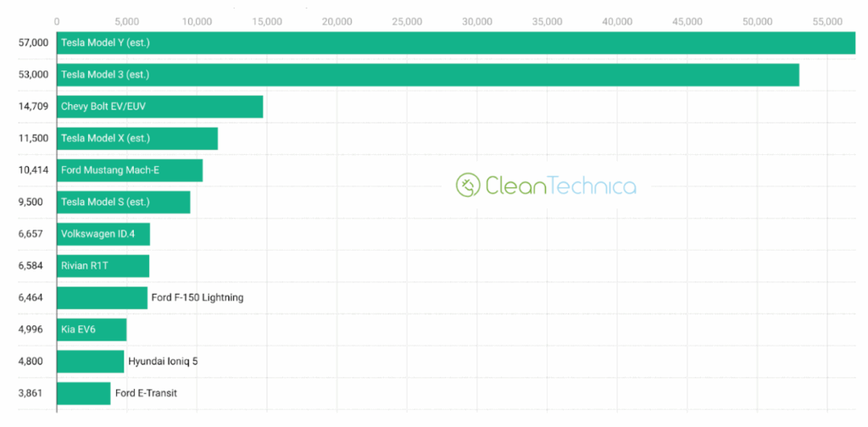
Task: Click the value 4,800
Action: coord(31,362)
